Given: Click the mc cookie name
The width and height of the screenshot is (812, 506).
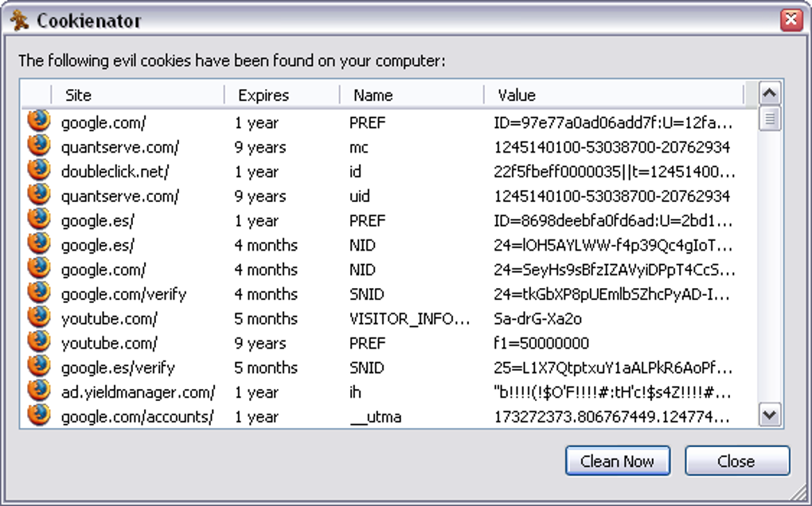Looking at the screenshot, I should pyautogui.click(x=359, y=147).
